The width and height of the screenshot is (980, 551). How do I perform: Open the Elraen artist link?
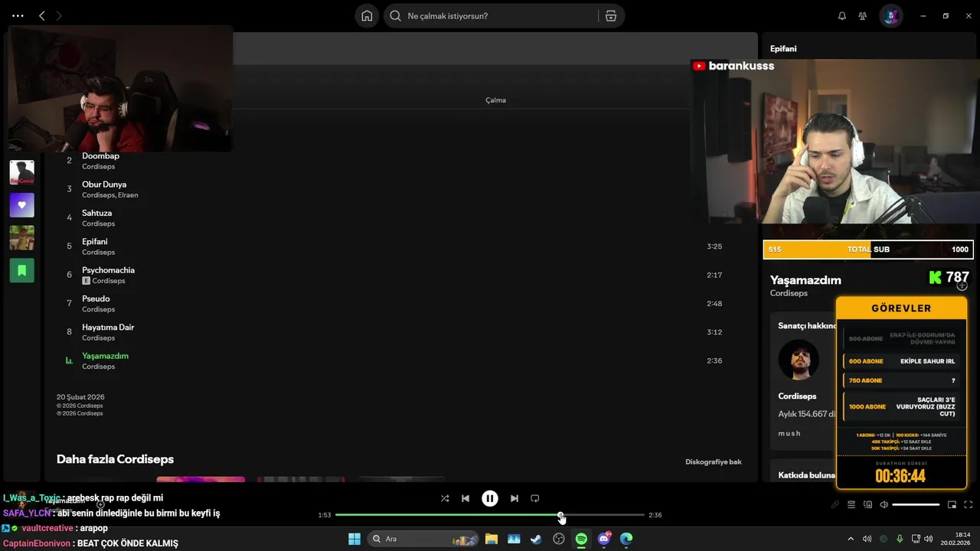pyautogui.click(x=128, y=195)
